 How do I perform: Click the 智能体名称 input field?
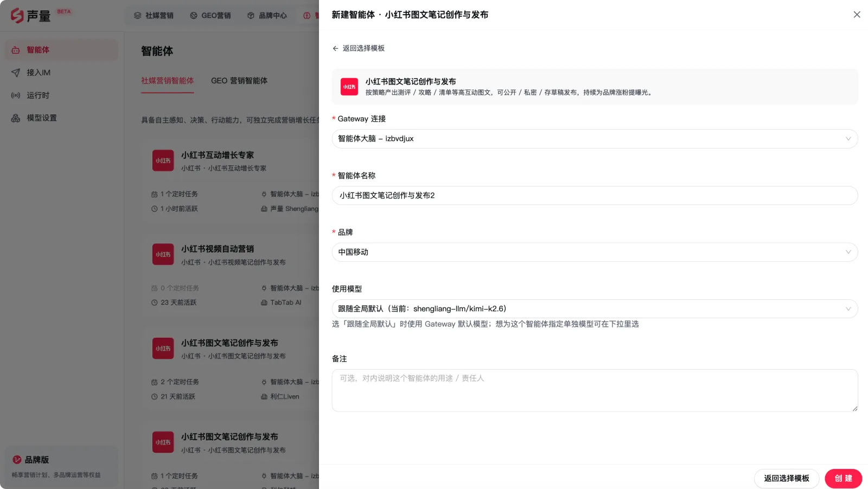(595, 195)
